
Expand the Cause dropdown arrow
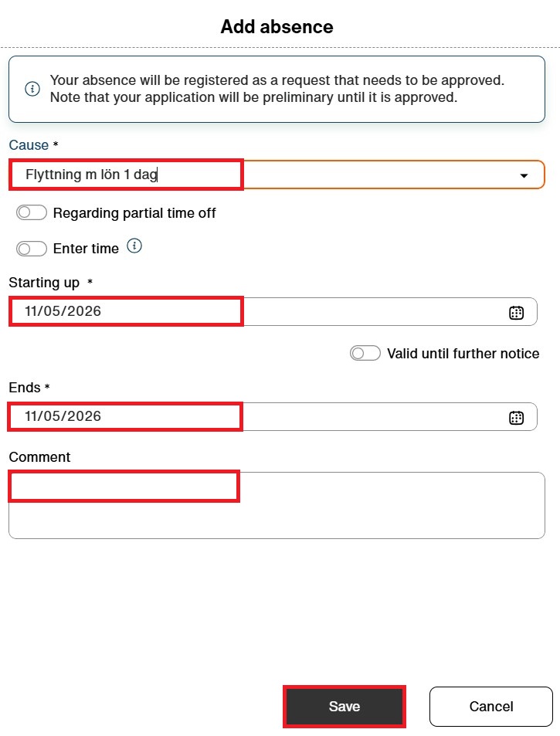point(524,175)
